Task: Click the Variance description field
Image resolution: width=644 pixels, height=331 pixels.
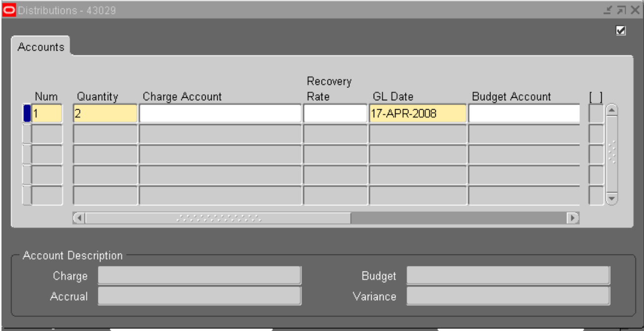Action: click(x=508, y=296)
